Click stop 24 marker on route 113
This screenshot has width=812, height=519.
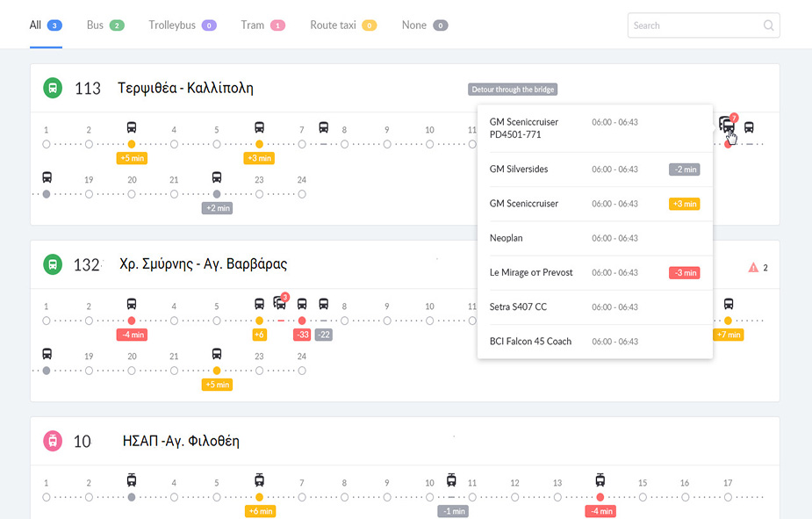pyautogui.click(x=302, y=194)
